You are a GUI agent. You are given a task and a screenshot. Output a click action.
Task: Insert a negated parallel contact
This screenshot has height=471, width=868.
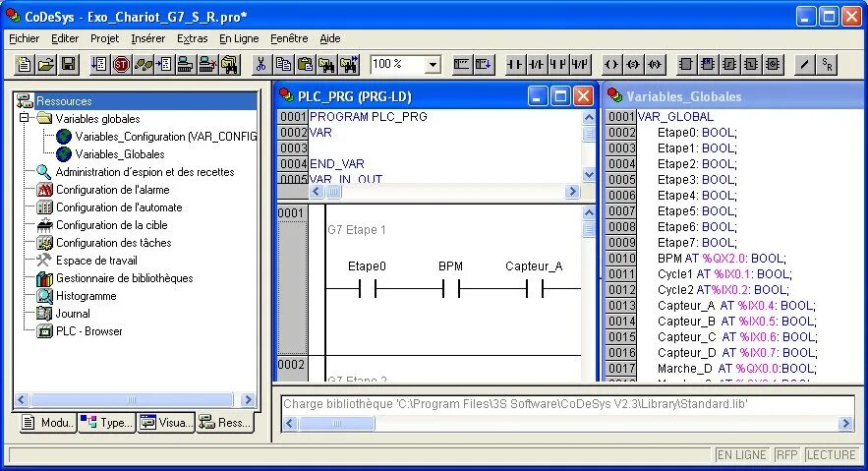580,65
